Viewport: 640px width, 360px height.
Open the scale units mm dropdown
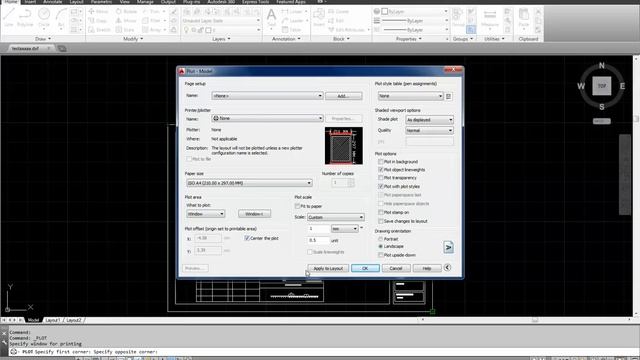tap(345, 229)
